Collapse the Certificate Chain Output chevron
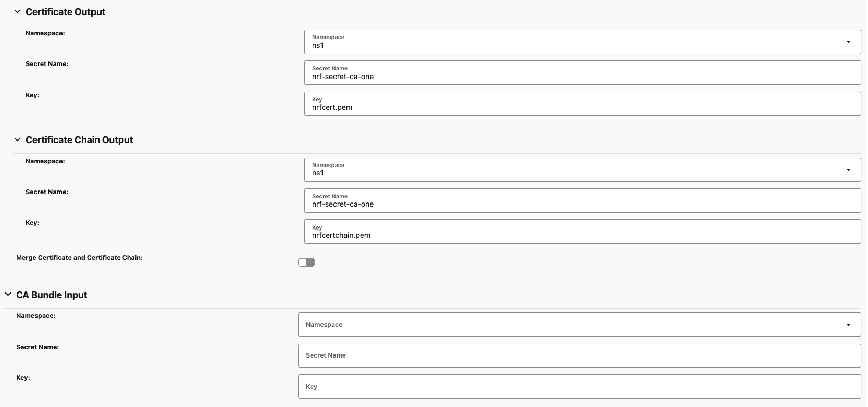The height and width of the screenshot is (407, 868). coord(17,139)
